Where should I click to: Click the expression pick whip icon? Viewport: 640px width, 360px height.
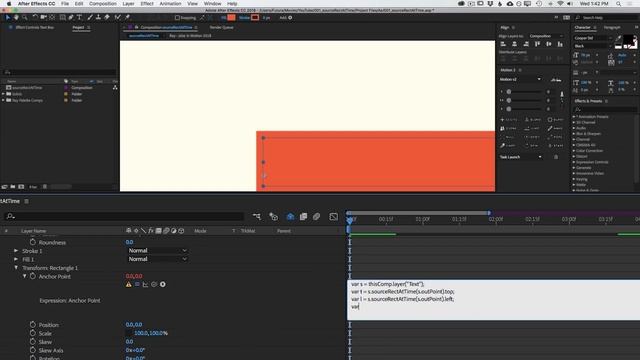tap(154, 284)
